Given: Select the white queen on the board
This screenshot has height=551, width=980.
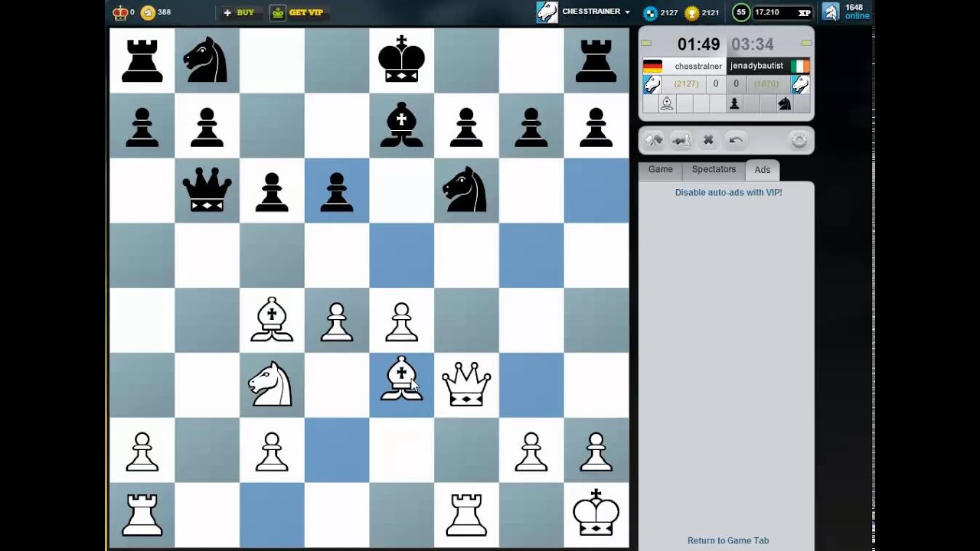Looking at the screenshot, I should click(466, 384).
